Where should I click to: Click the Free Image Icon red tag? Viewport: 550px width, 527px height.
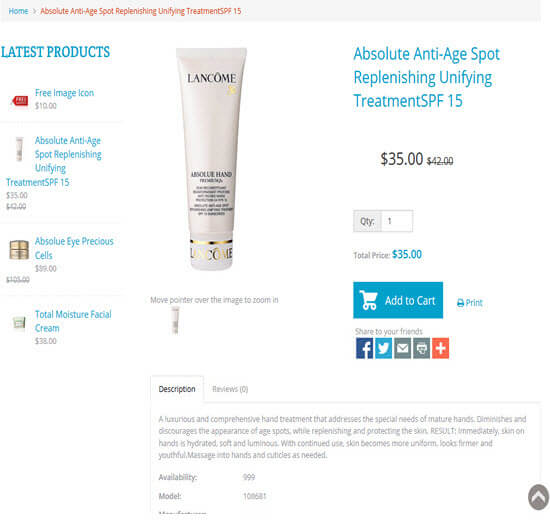click(20, 101)
